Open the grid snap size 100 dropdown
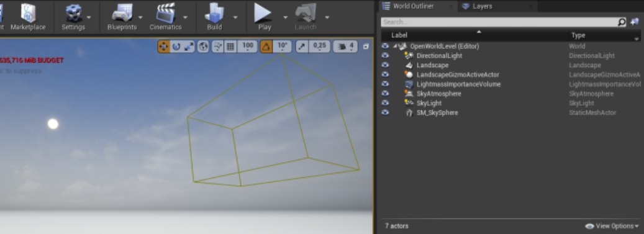The image size is (644, 234). pos(247,47)
